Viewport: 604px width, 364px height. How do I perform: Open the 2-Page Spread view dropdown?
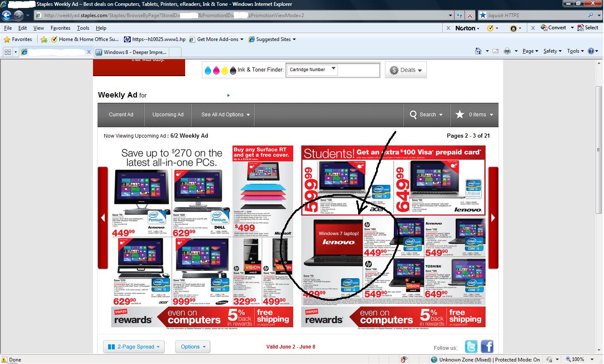[x=134, y=346]
